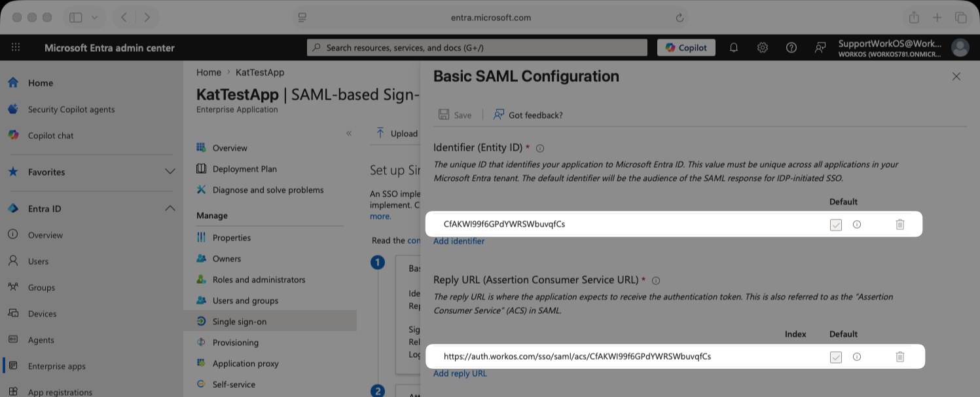Click the header feedback person icon
Viewport: 980px width, 397px height.
tap(820, 47)
